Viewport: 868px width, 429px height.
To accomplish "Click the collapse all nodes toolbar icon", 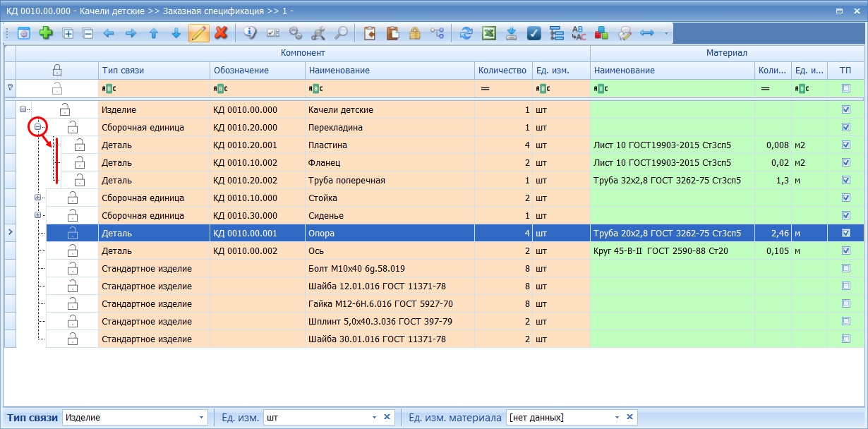I will point(88,33).
